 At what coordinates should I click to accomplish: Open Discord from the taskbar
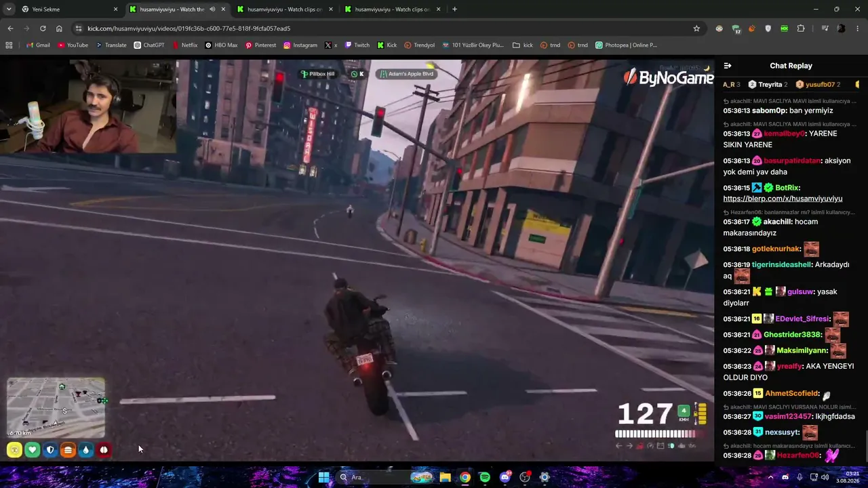[x=505, y=477]
